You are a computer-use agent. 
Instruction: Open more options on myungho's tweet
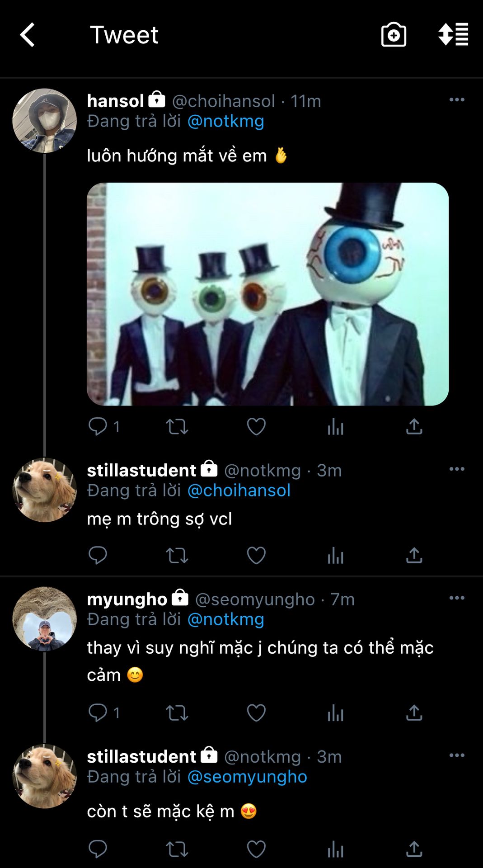point(457,598)
